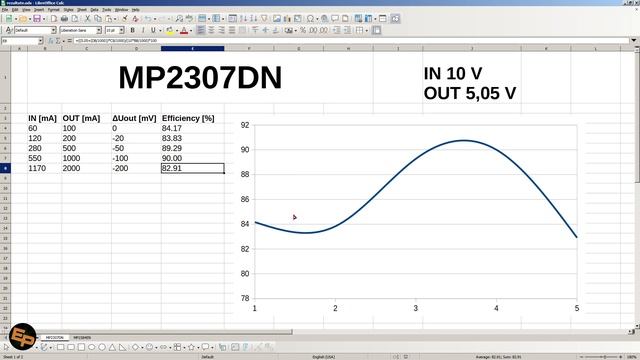
Task: Click the Insert Special Character omega icon
Action: click(310, 19)
